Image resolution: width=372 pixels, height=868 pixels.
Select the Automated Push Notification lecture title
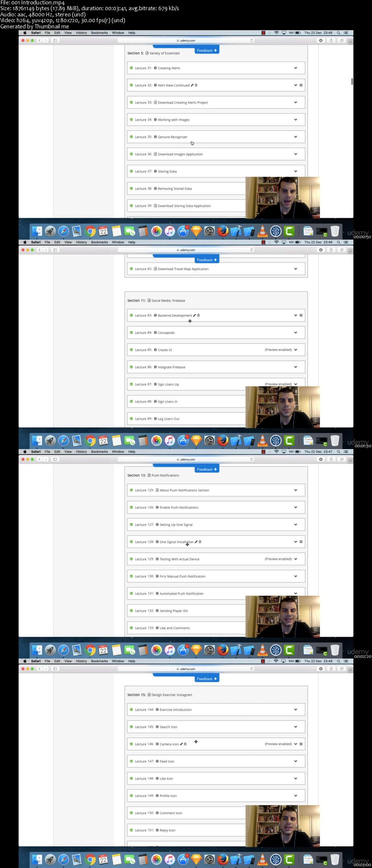[182, 593]
